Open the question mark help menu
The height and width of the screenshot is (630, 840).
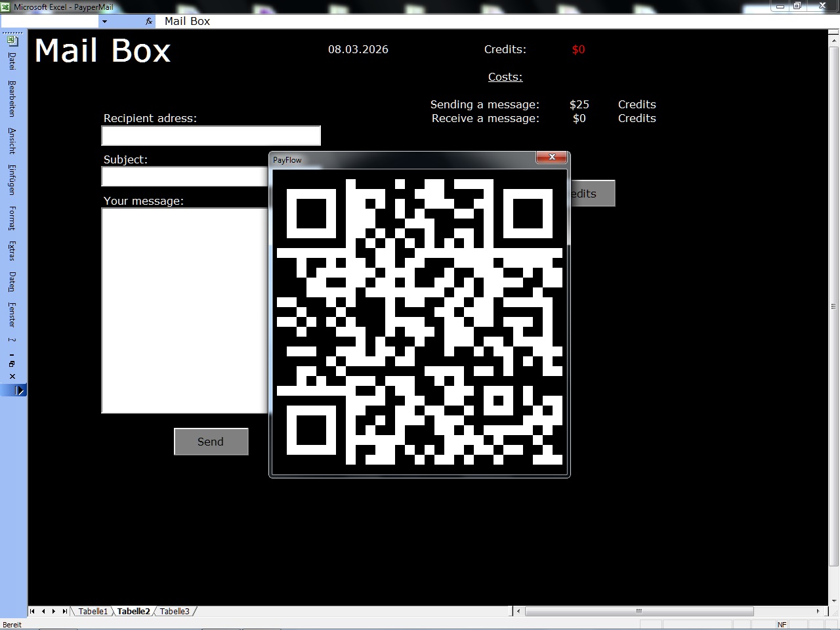tap(12, 340)
